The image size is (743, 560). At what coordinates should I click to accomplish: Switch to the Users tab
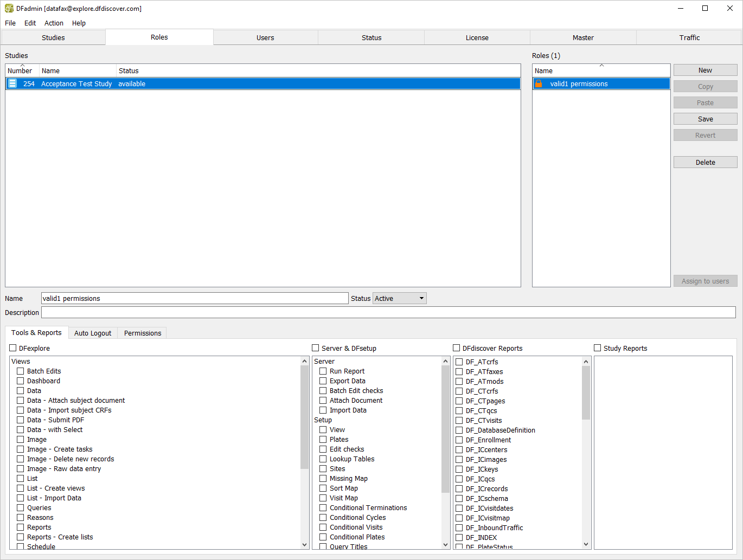[x=265, y=38]
